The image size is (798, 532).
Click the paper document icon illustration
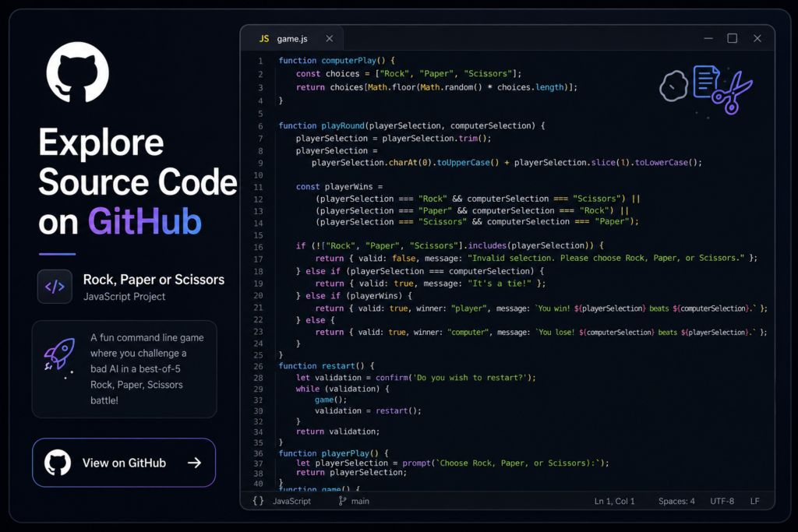pyautogui.click(x=706, y=81)
